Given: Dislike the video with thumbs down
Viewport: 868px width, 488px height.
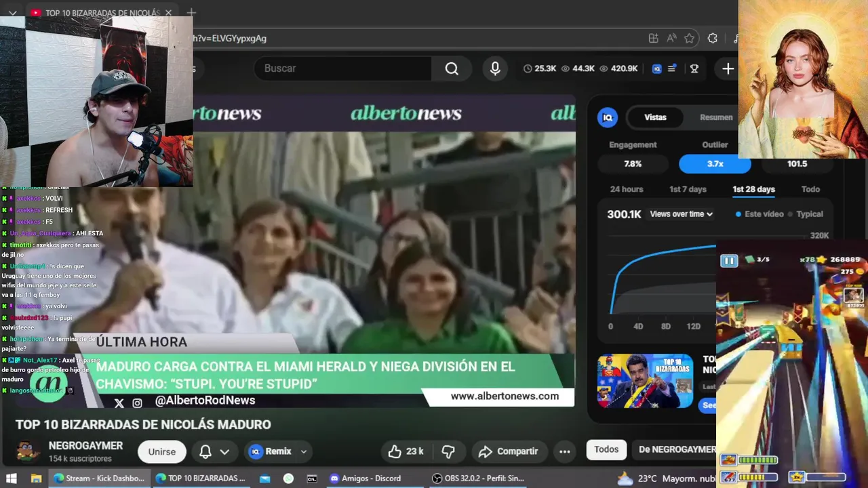Looking at the screenshot, I should (448, 451).
